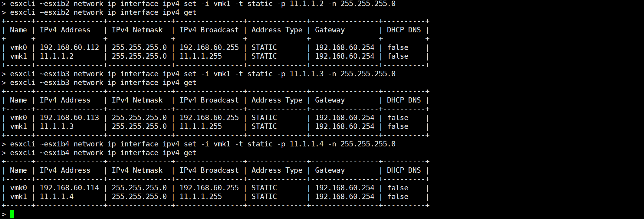The height and width of the screenshot is (219, 644).
Task: Click the Name header in the second table
Action: 18,100
